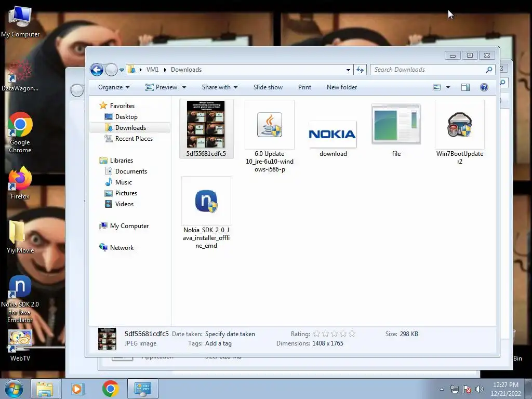Click the details pane file thumbnail
Image resolution: width=532 pixels, height=399 pixels.
107,339
